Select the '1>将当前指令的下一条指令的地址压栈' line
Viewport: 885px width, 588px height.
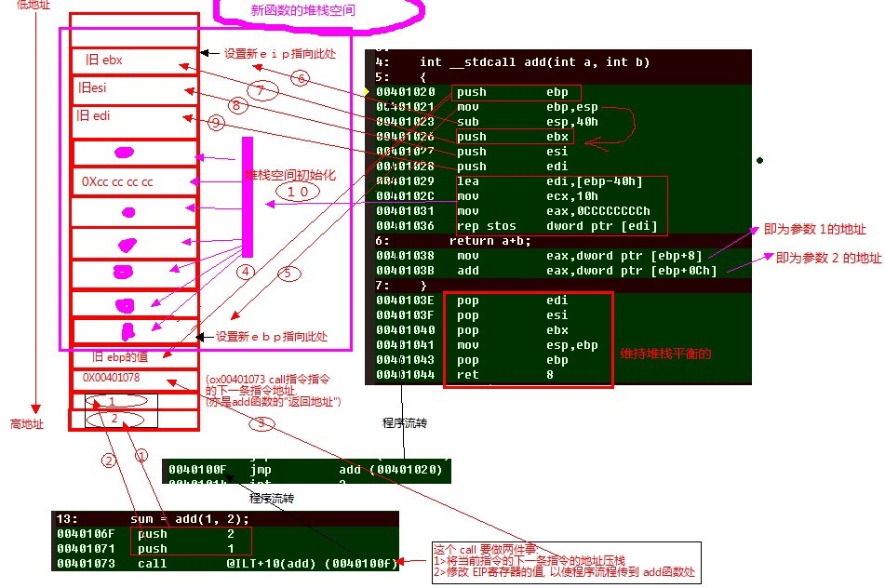click(530, 560)
